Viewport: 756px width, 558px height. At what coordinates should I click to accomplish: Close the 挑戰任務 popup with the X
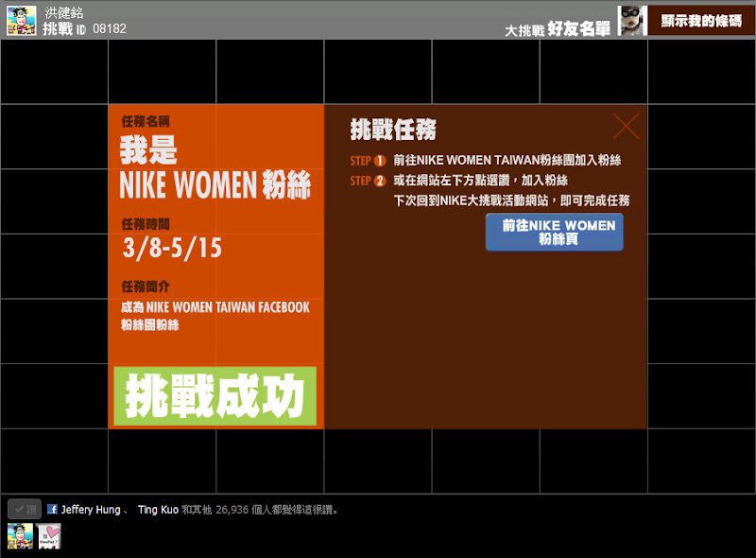click(x=626, y=126)
